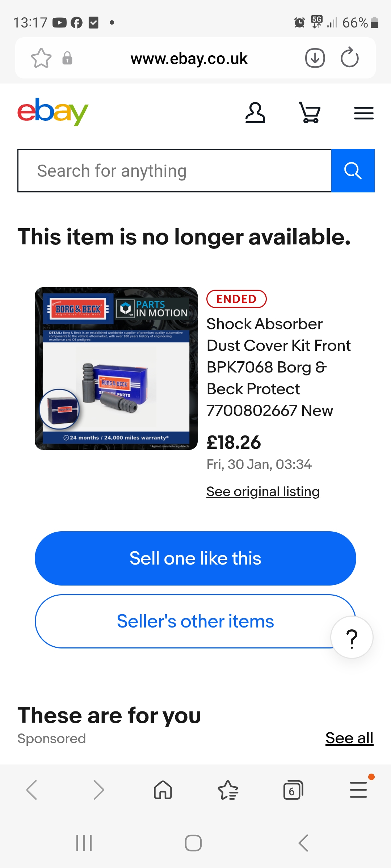This screenshot has height=868, width=391.
Task: Open the browser downloads icon
Action: click(x=315, y=58)
